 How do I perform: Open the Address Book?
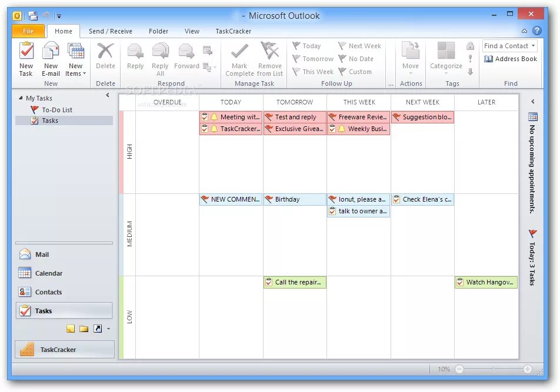tap(511, 59)
